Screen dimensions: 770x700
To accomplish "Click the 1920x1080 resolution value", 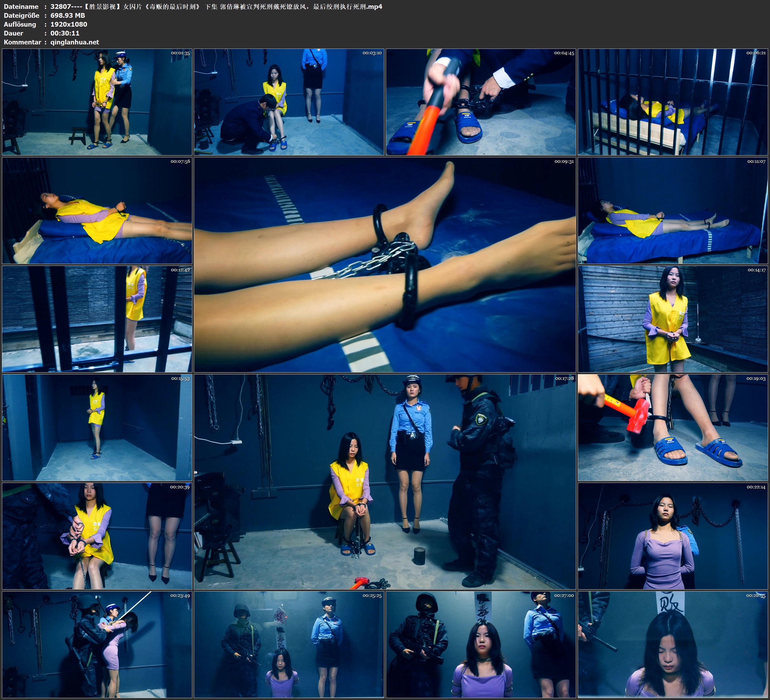I will 69,24.
